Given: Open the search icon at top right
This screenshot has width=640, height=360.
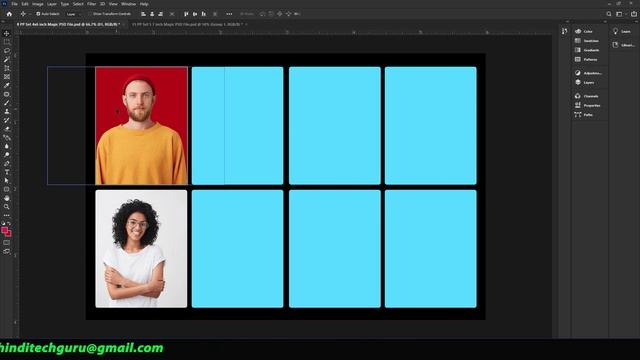Looking at the screenshot, I should click(609, 14).
